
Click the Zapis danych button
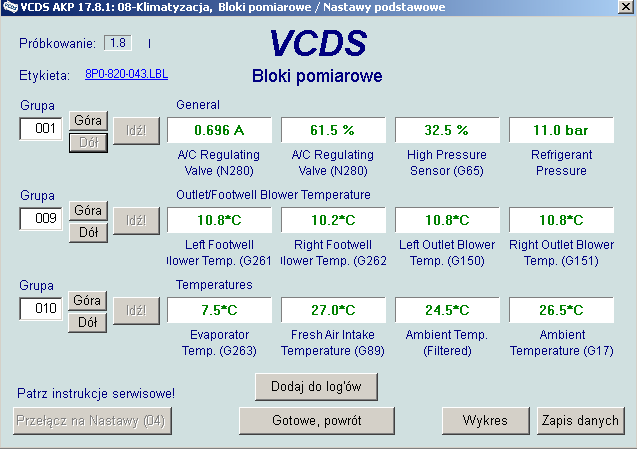pyautogui.click(x=581, y=421)
